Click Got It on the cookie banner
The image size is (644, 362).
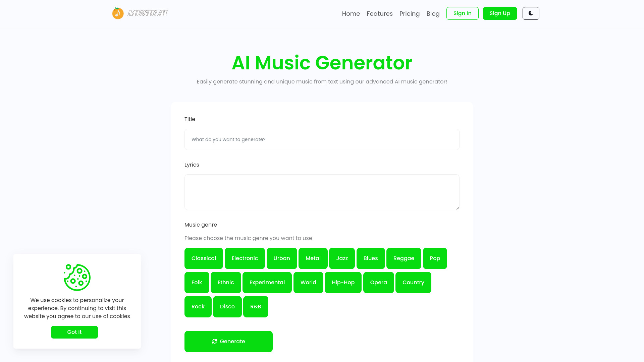(74, 332)
